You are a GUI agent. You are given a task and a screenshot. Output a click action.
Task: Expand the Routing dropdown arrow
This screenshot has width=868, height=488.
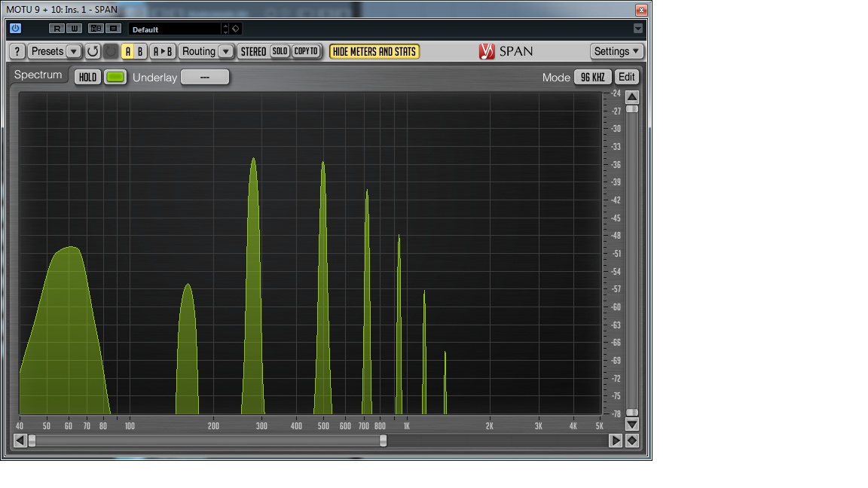[226, 51]
